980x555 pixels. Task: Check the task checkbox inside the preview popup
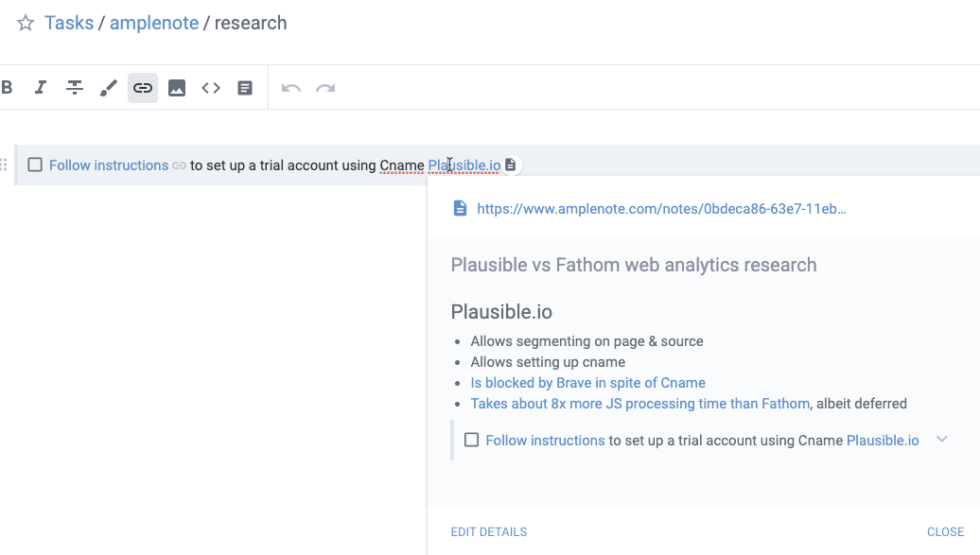point(472,440)
